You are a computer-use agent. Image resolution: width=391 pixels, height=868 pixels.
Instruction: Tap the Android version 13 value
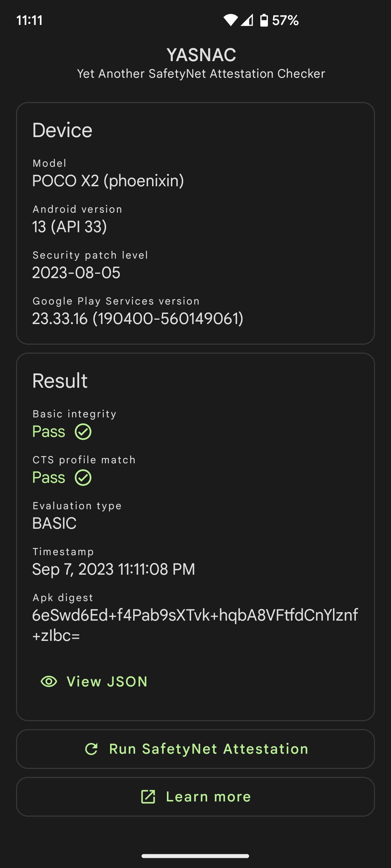click(x=70, y=227)
